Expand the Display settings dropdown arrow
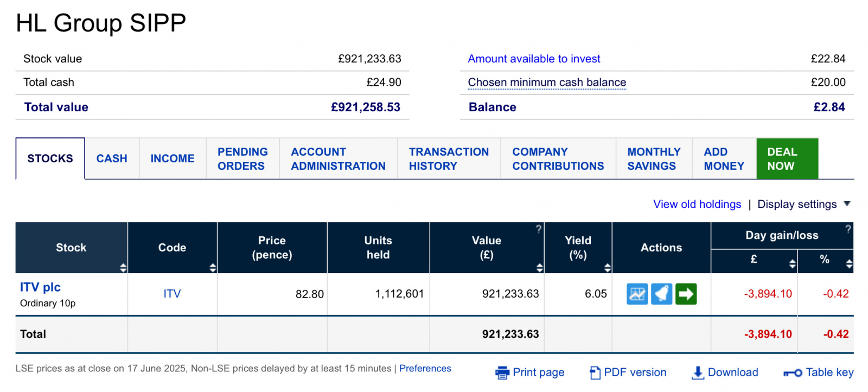Screen dimensions: 868x392 click(847, 204)
